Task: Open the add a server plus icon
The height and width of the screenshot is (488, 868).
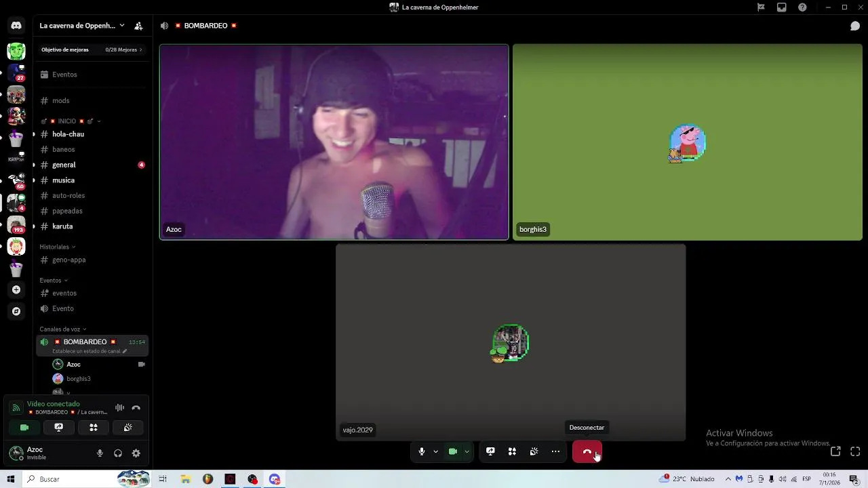Action: (16, 289)
